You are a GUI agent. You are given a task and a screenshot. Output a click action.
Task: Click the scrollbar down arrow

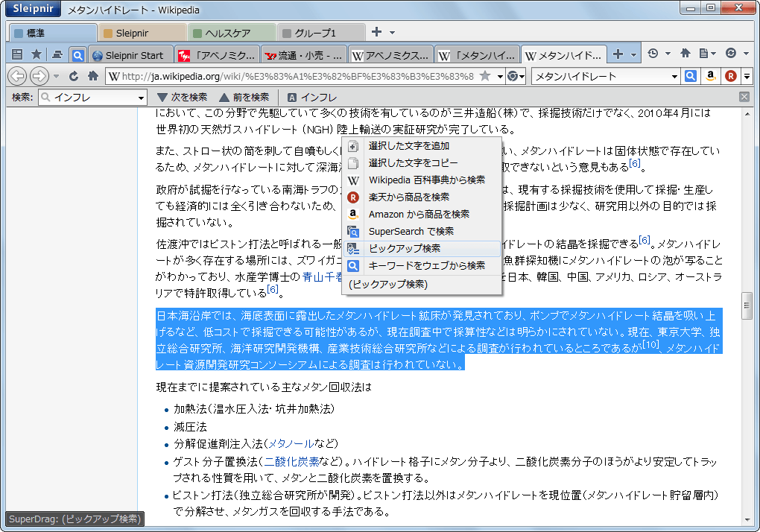(x=747, y=520)
